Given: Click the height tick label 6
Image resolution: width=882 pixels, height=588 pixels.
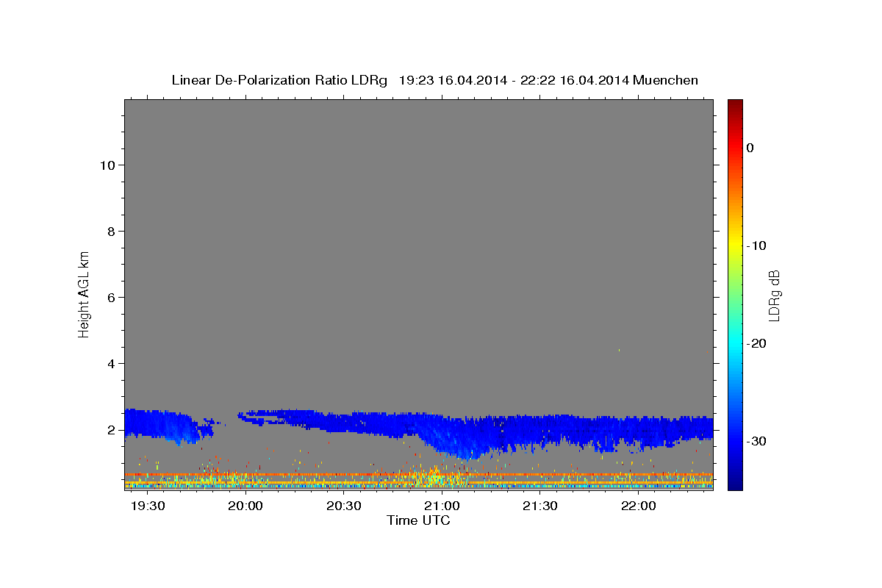Looking at the screenshot, I should [110, 297].
